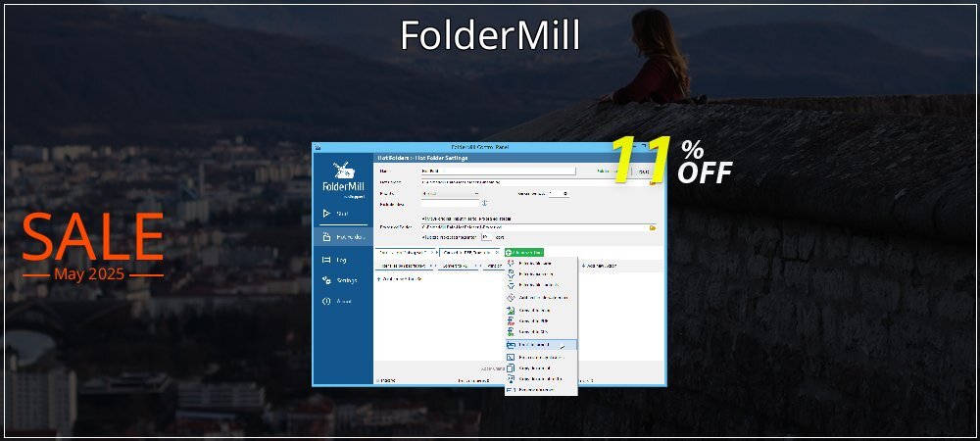Switch to the first action set tab

pyautogui.click(x=404, y=253)
